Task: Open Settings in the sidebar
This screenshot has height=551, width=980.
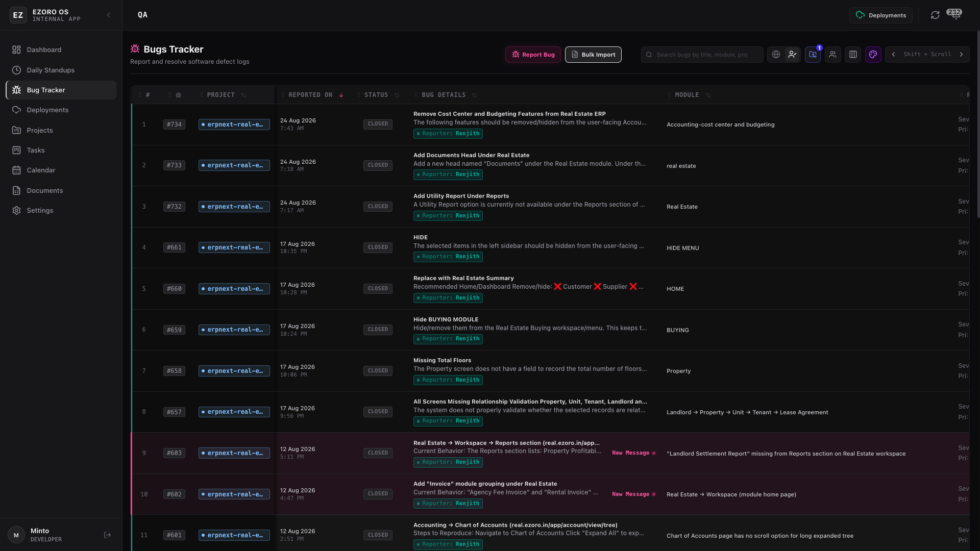Action: pos(61,210)
